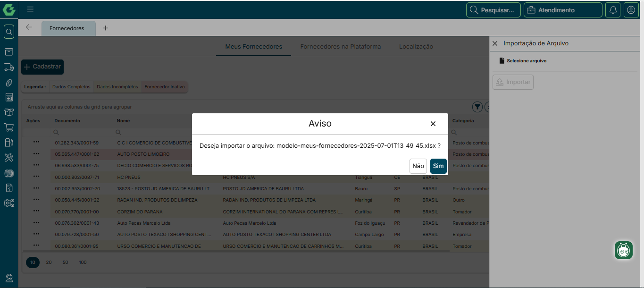The image size is (644, 288).
Task: Click the Pesquisar search box in header
Action: pos(493,10)
